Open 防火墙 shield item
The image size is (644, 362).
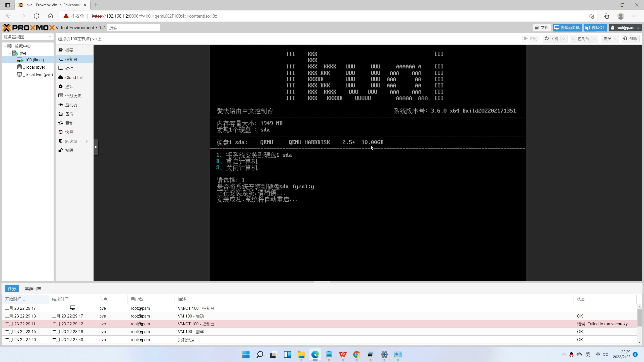click(x=71, y=141)
